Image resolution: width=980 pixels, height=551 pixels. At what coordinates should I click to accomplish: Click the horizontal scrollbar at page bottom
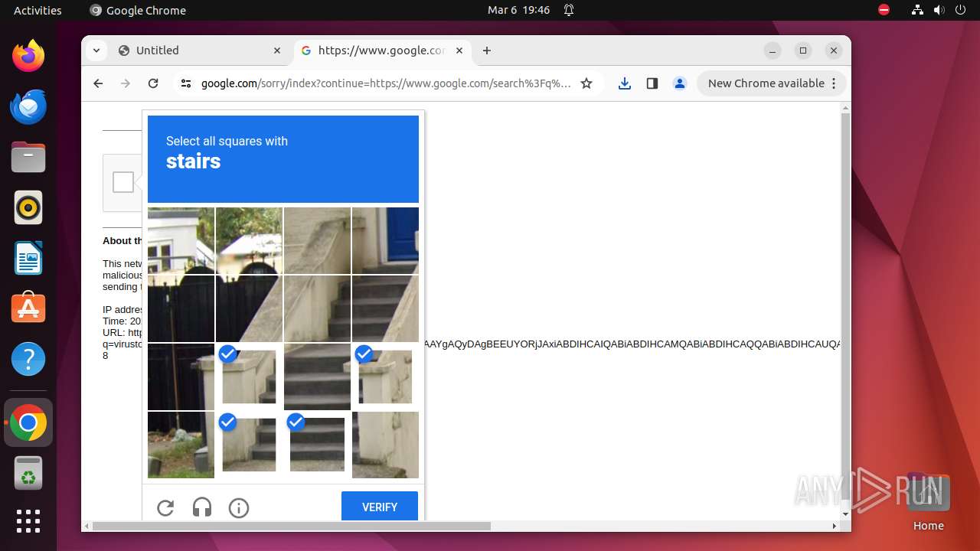coord(291,526)
